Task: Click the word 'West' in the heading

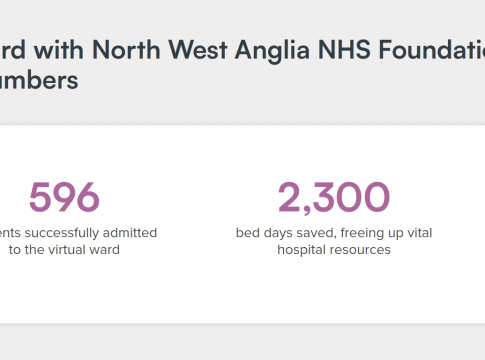Action: pyautogui.click(x=198, y=50)
